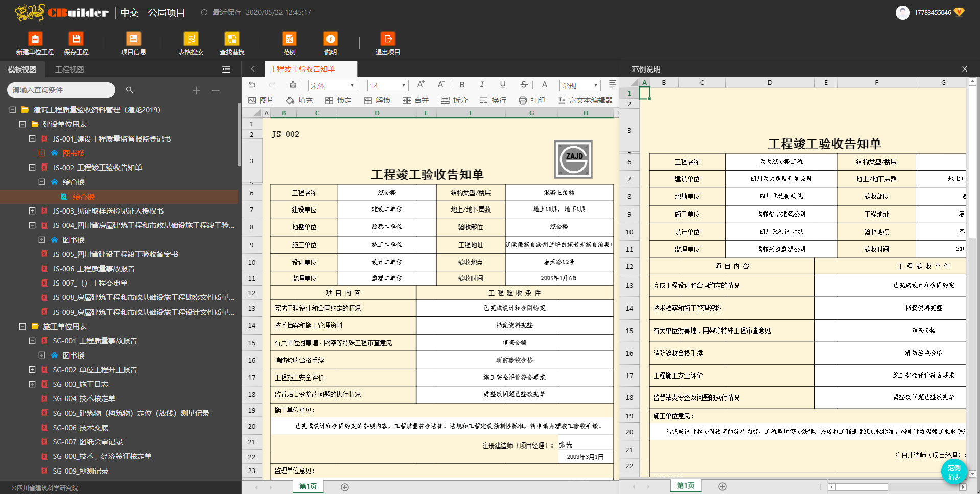Toggle strikethrough formatting
Screen dimensions: 980x494
[x=524, y=85]
